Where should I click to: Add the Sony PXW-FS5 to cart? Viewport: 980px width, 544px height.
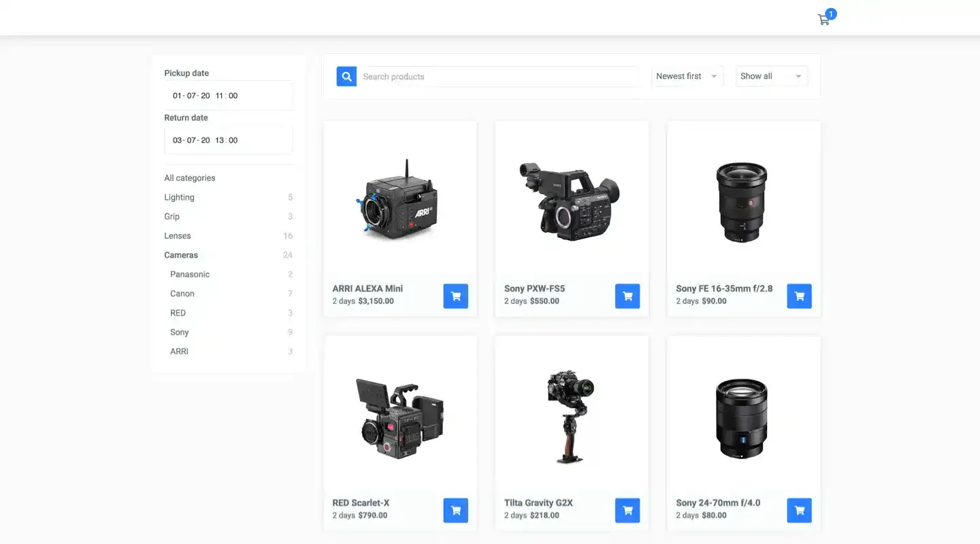coord(627,296)
